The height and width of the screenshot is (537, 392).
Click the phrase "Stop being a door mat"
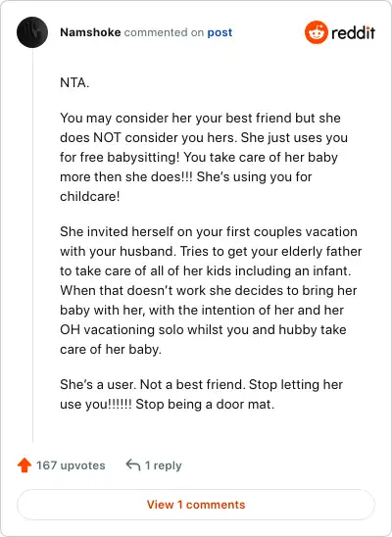click(x=205, y=404)
